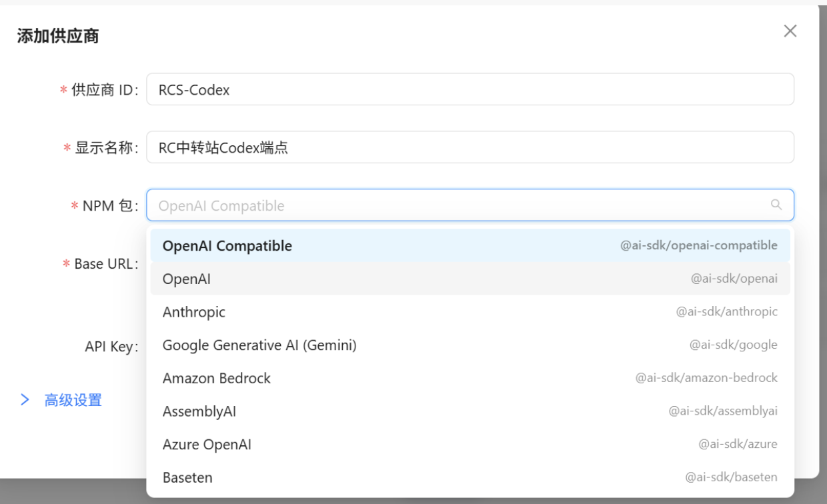Click the 添加供应商 dialog title
This screenshot has height=504, width=827.
point(58,37)
